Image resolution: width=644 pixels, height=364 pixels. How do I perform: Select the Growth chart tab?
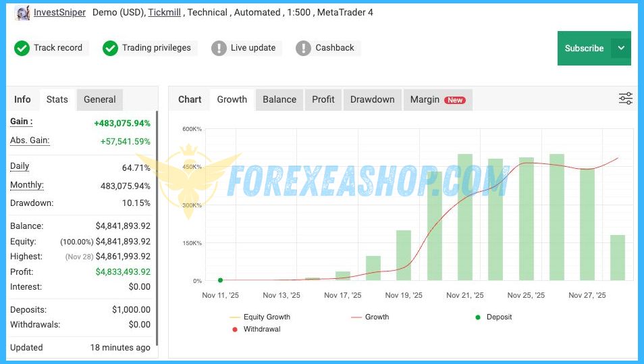click(232, 99)
